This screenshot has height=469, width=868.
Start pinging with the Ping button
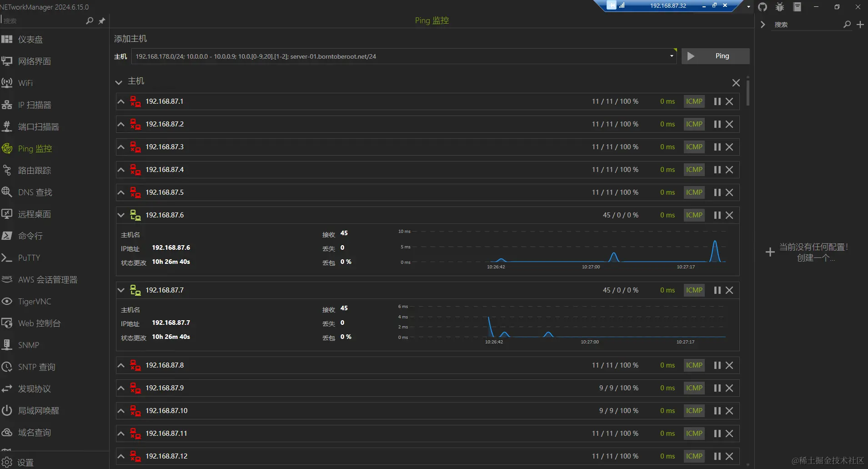tap(715, 56)
